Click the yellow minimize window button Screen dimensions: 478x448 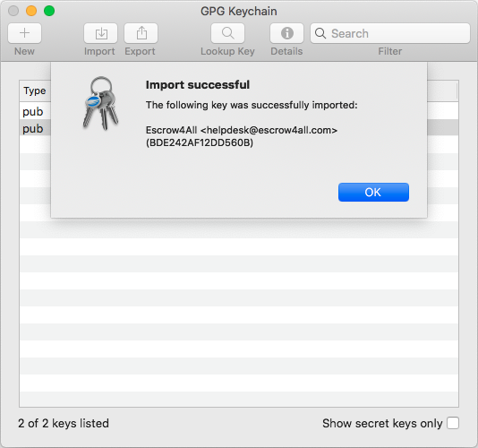coord(31,11)
